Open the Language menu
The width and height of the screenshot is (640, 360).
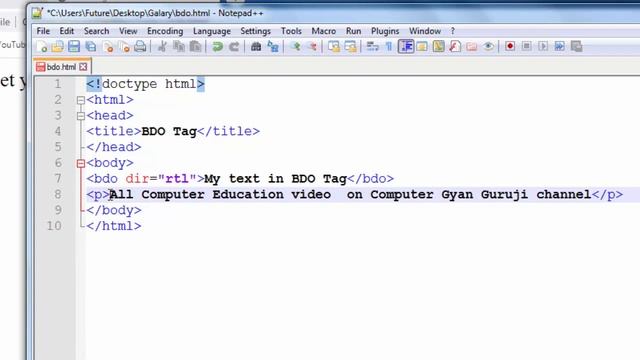click(211, 31)
